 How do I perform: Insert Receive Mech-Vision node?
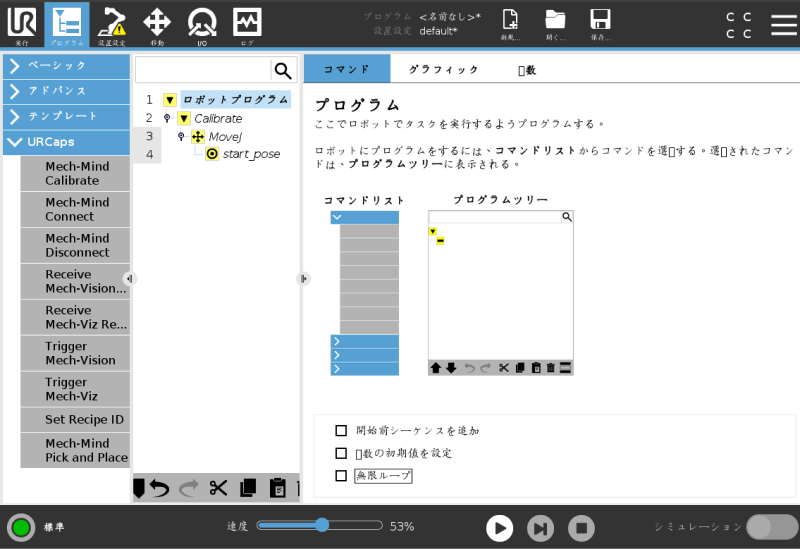coord(76,281)
